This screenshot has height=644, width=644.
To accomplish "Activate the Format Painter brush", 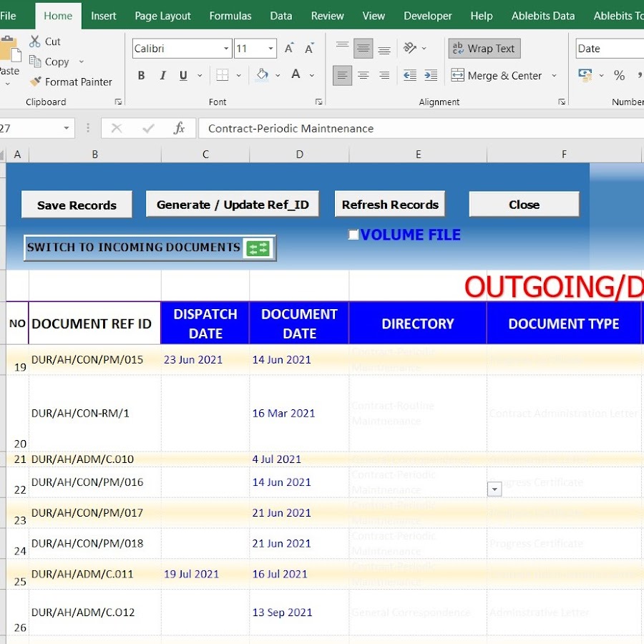I will point(35,82).
